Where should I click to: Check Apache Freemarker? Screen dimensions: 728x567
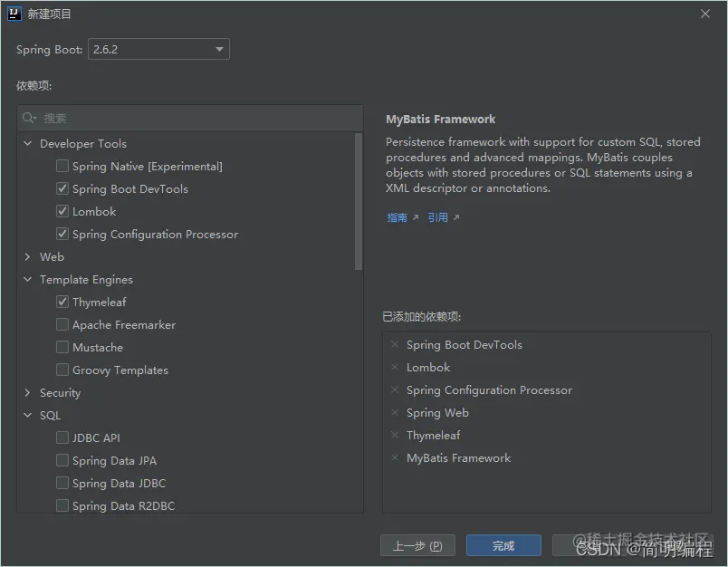click(x=62, y=324)
